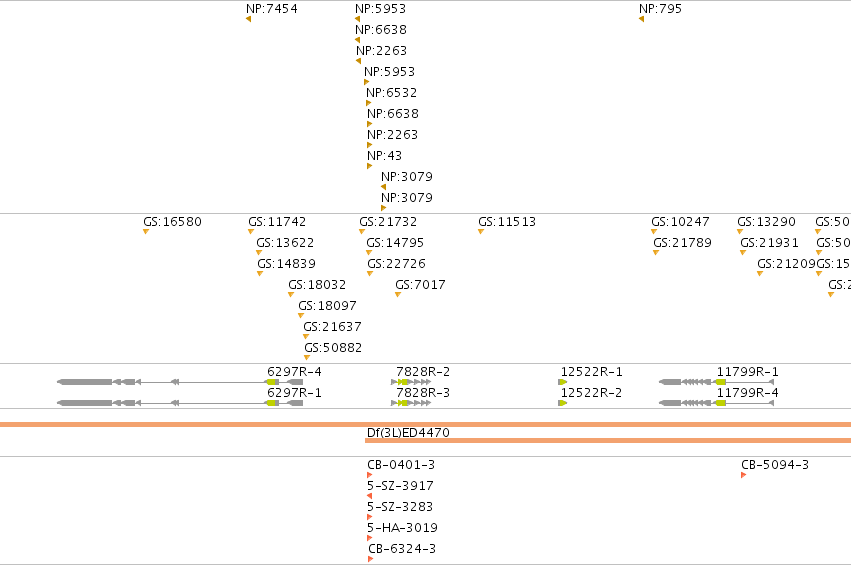Viewport: 851px width, 565px height.
Task: Select the 12522R-1 transcript label
Action: point(592,372)
